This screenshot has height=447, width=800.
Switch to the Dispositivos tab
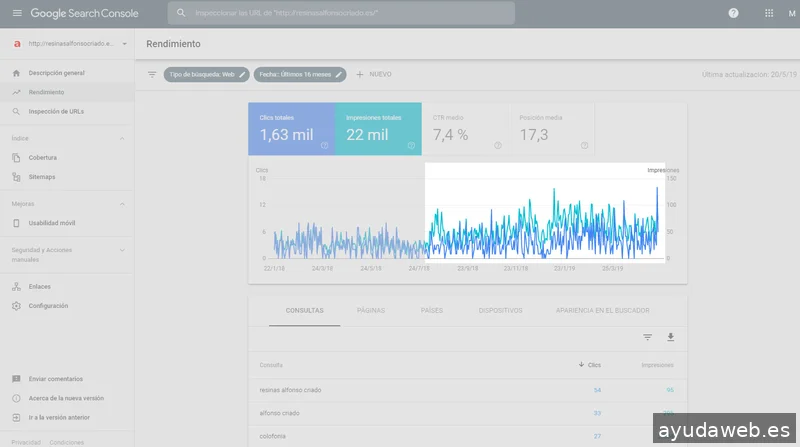(500, 310)
